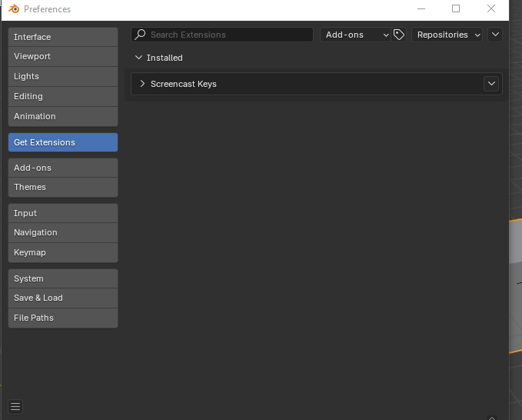The image size is (522, 420).
Task: Open the Editing preferences tab
Action: coord(63,97)
